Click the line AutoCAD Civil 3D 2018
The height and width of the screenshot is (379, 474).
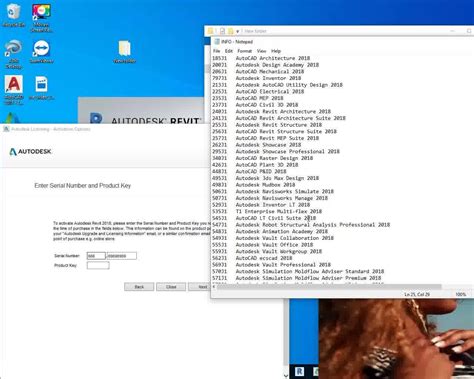tap(255, 105)
